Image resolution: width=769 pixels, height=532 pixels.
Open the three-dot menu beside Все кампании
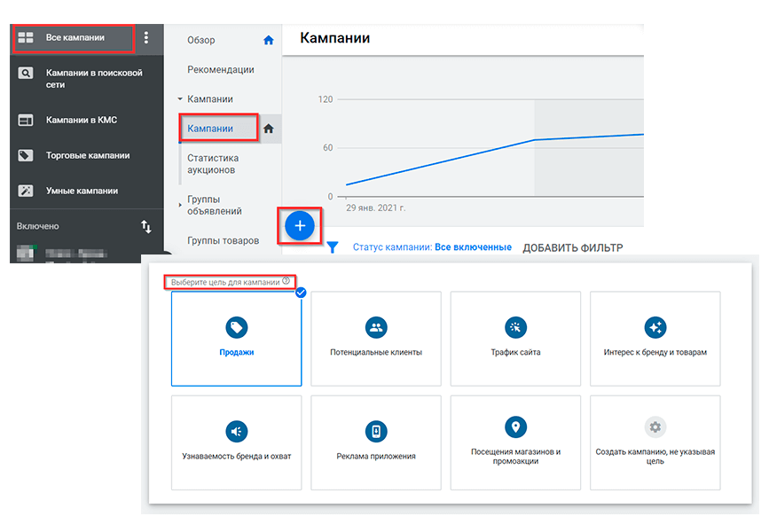(146, 38)
